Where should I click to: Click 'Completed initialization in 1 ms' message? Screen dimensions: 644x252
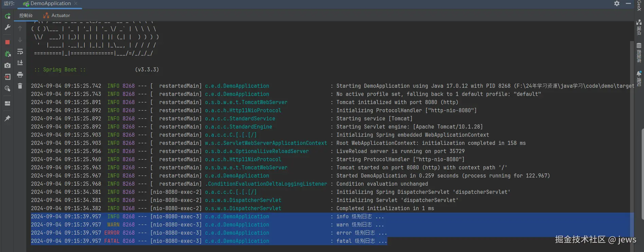coord(385,208)
